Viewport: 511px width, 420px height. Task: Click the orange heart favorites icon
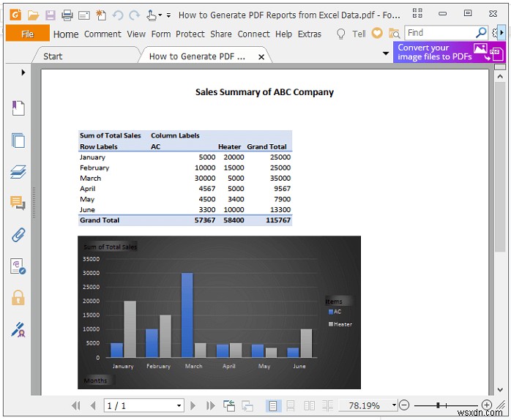tap(377, 33)
